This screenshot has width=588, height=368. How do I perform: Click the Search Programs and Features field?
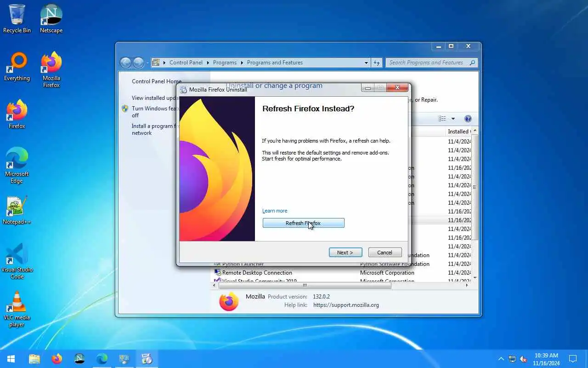point(427,63)
